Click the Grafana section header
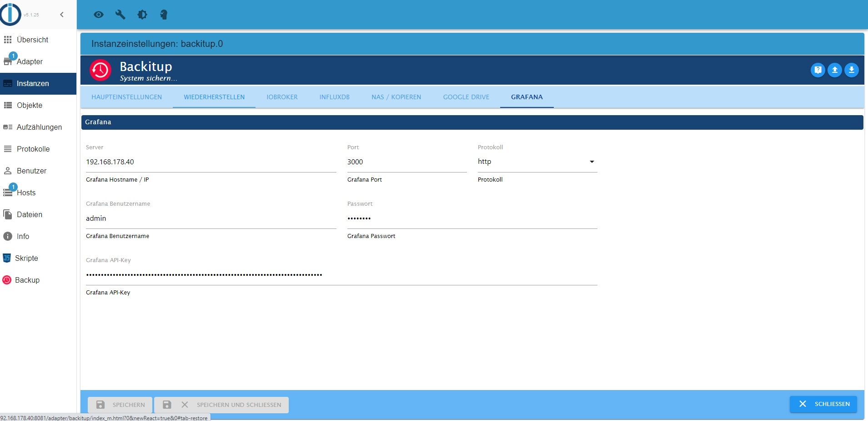The height and width of the screenshot is (421, 868). (472, 122)
